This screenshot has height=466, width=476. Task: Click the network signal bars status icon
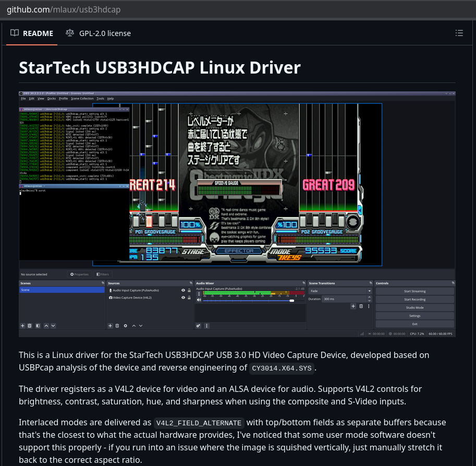362,333
